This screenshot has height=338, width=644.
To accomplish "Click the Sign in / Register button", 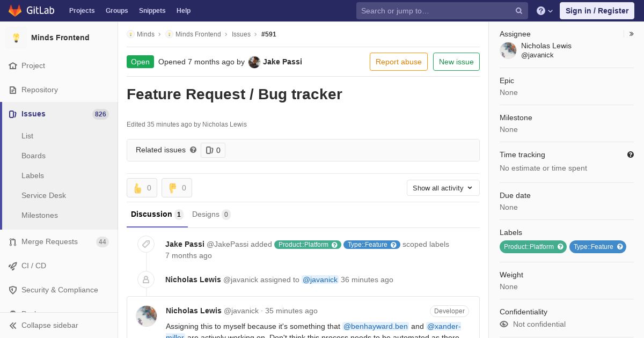I will coord(597,11).
